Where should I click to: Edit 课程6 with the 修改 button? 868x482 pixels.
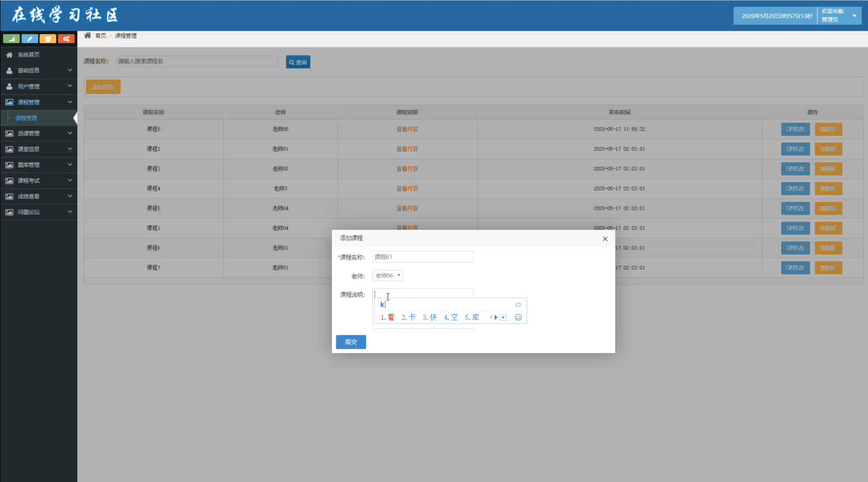click(x=795, y=248)
